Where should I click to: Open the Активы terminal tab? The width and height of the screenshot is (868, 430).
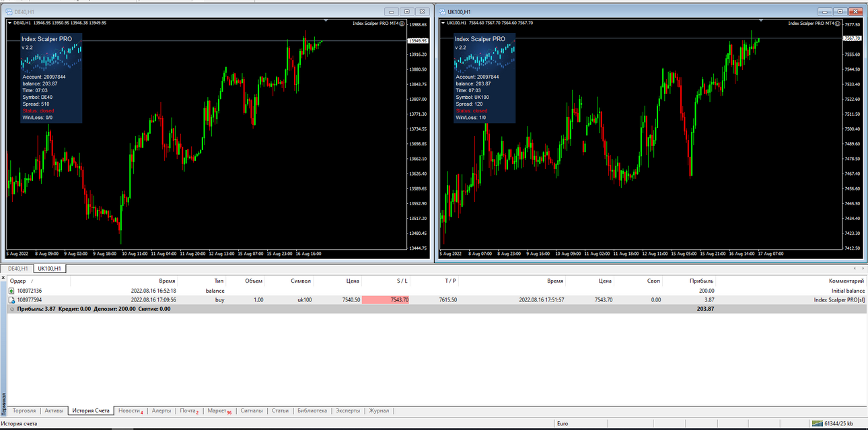[x=54, y=410]
